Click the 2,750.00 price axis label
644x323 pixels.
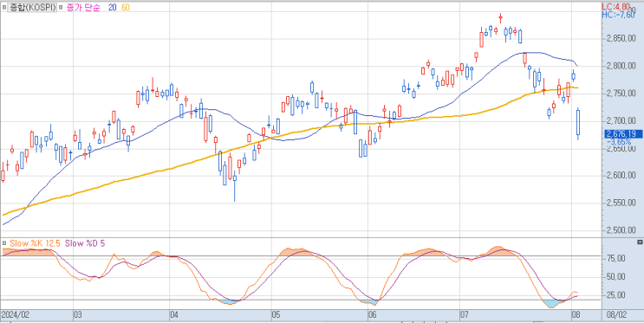pyautogui.click(x=621, y=94)
